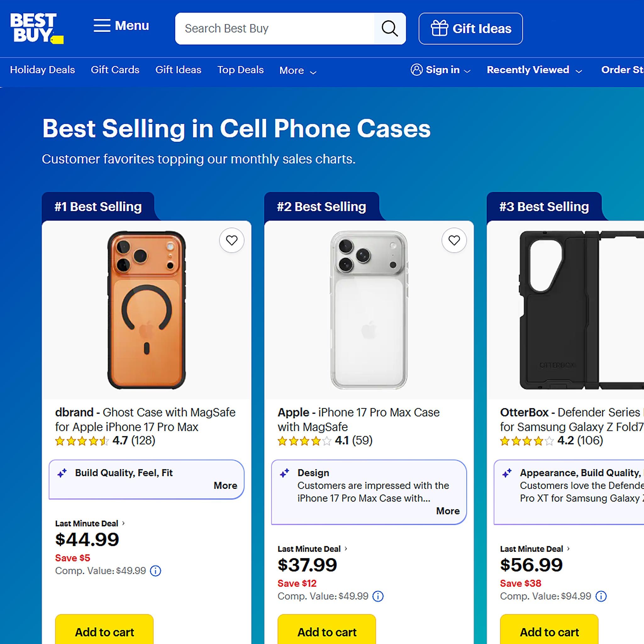Click info icon beside $94.99 comp value
644x644 pixels.
click(601, 596)
